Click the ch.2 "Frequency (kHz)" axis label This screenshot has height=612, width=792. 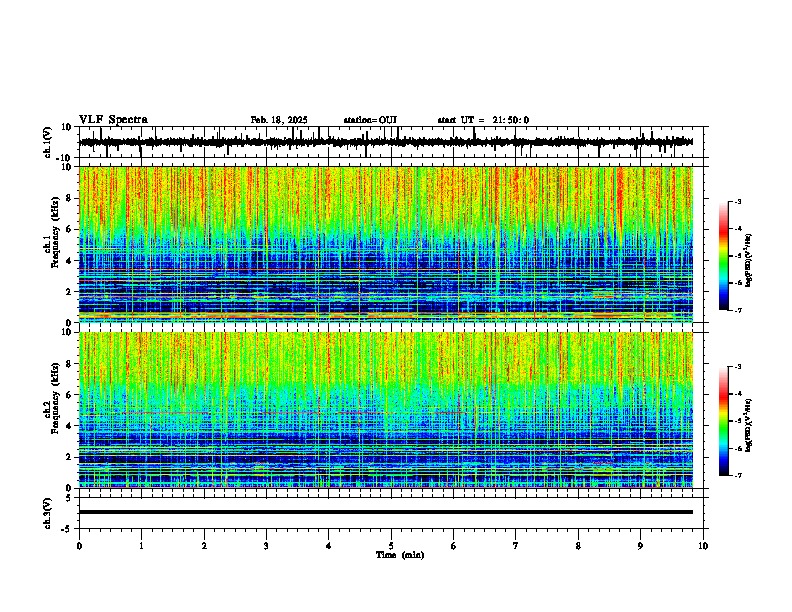pos(55,398)
